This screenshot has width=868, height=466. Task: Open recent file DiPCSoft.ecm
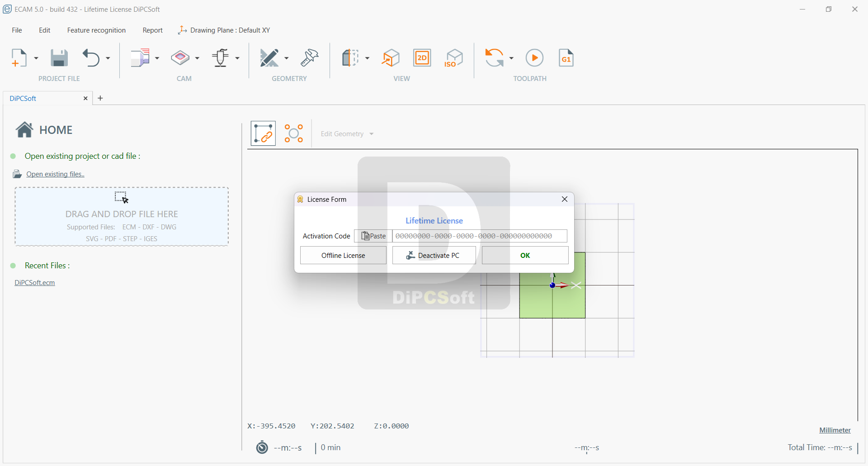(x=34, y=283)
